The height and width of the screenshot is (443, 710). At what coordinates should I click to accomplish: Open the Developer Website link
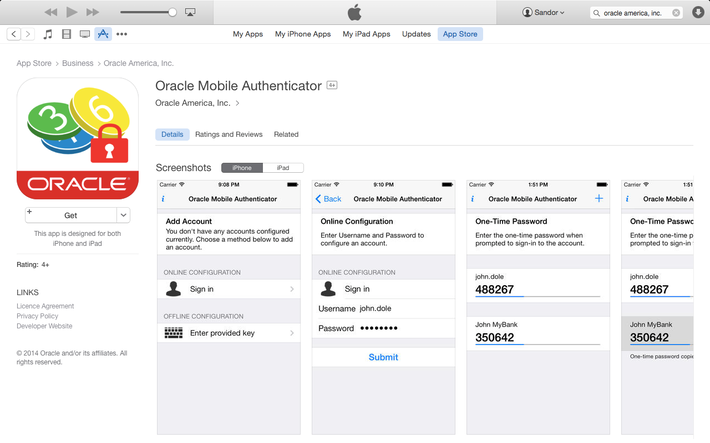pyautogui.click(x=44, y=326)
